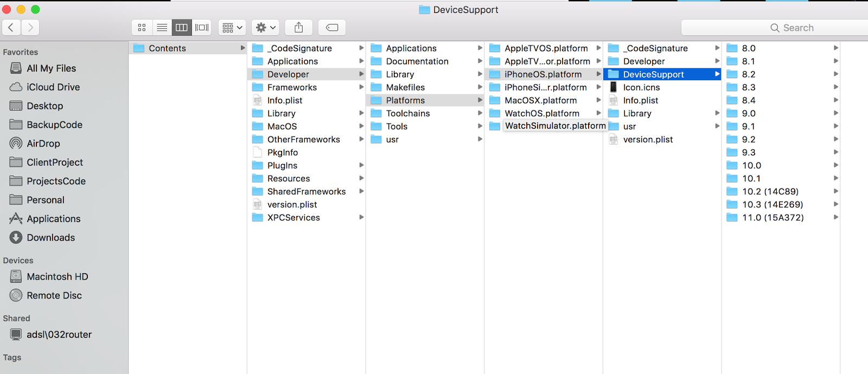Select Documentation folder
868x374 pixels.
coord(425,61)
